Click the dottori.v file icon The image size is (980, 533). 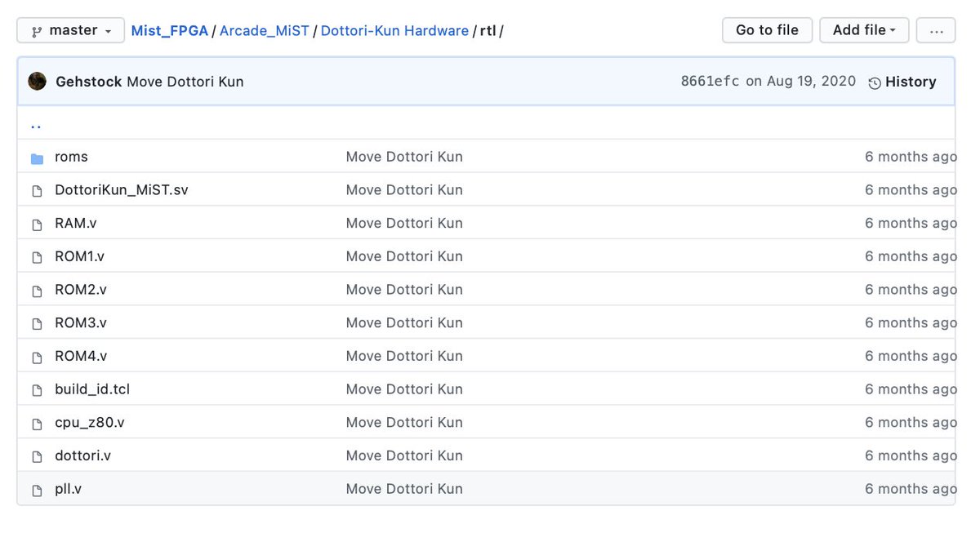coord(37,457)
